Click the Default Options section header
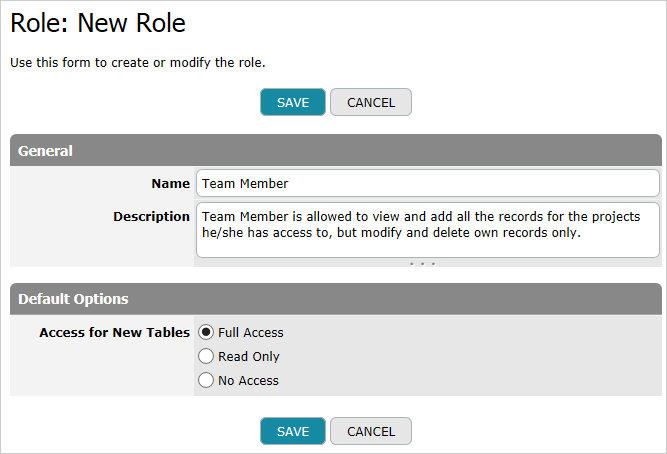Image resolution: width=667 pixels, height=454 pixels. point(336,299)
